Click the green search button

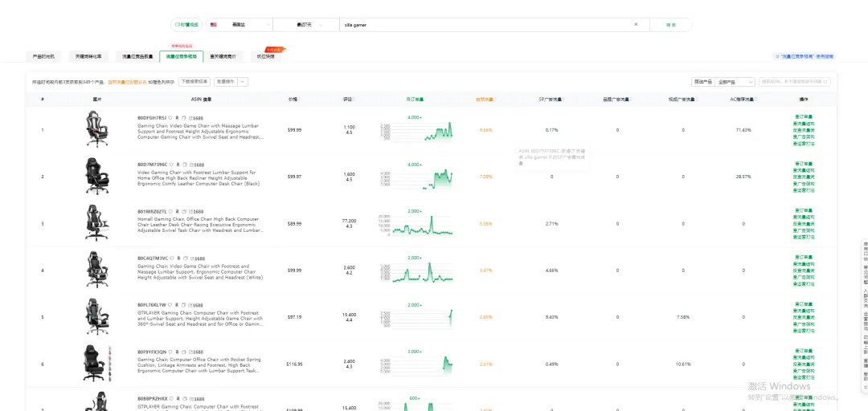671,25
